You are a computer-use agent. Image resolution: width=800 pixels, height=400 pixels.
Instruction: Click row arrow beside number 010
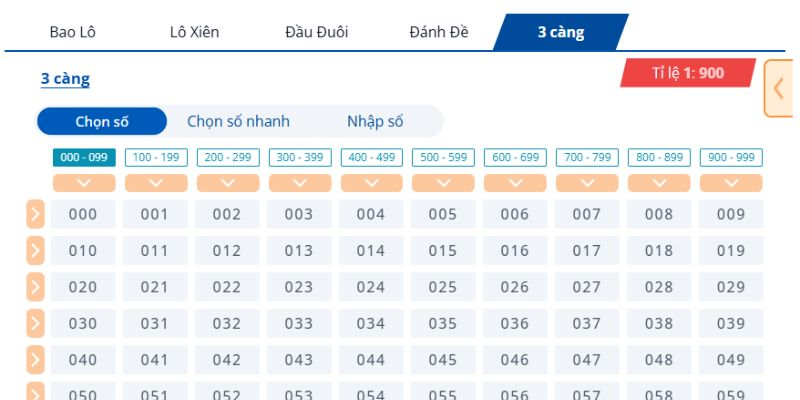tap(35, 251)
